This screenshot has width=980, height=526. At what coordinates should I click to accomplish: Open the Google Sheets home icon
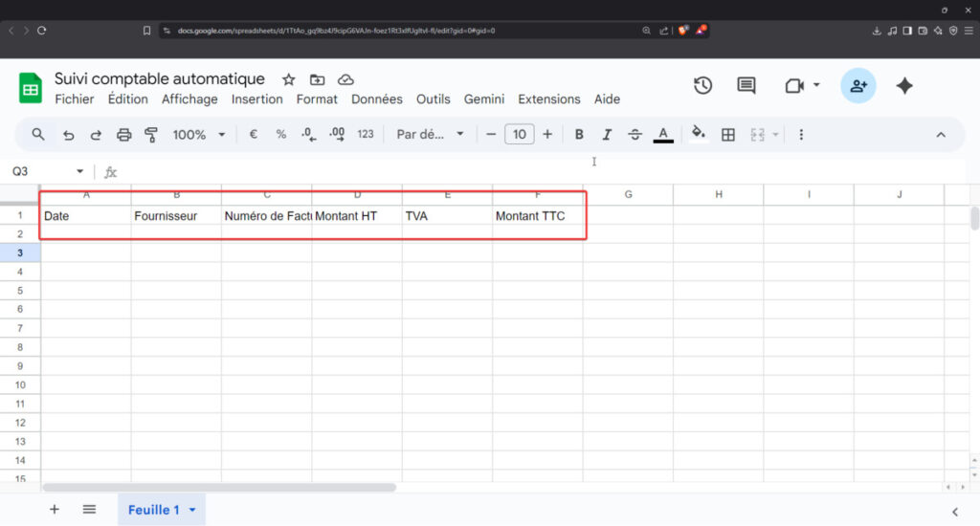pos(30,88)
